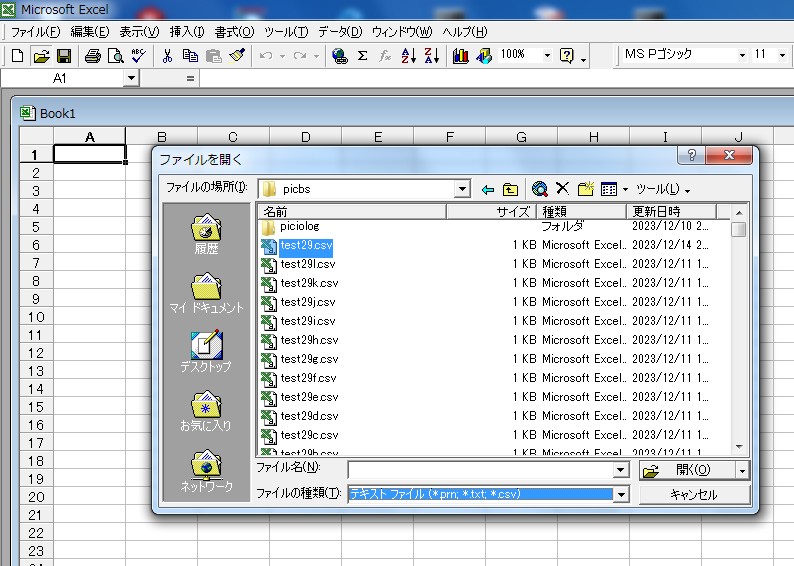Click file list scrollbar down arrow
The height and width of the screenshot is (566, 794).
[739, 447]
